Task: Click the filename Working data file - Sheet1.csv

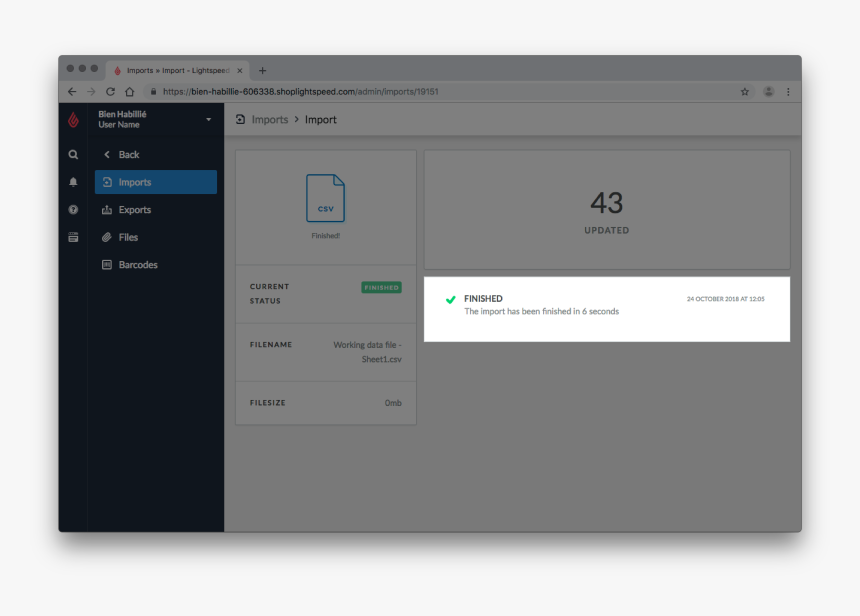Action: (x=367, y=352)
